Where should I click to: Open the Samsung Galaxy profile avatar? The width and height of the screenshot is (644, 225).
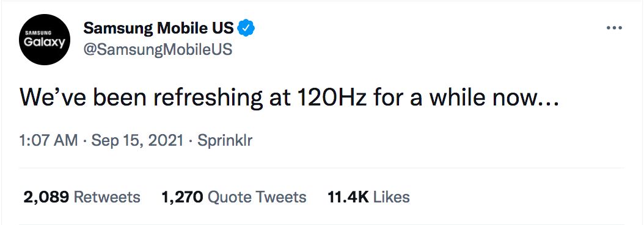(45, 40)
